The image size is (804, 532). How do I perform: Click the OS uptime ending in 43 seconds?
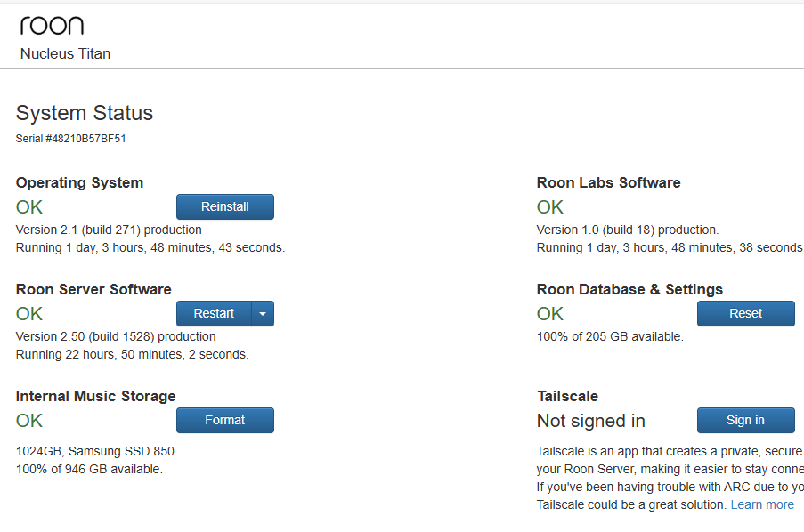coord(150,247)
